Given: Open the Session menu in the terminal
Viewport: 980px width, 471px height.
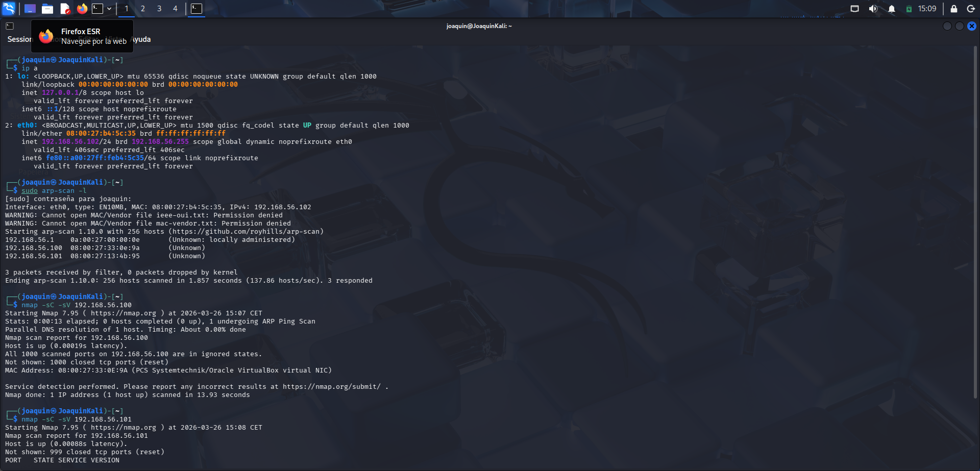Looking at the screenshot, I should coord(18,39).
